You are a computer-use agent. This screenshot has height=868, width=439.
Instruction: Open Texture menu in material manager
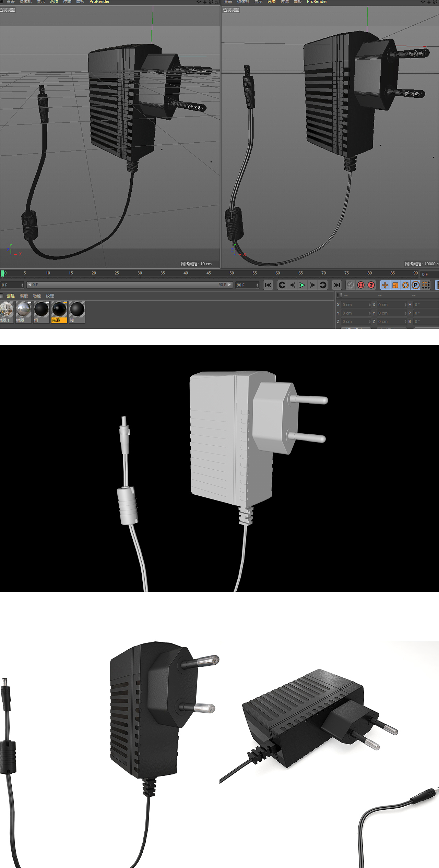click(50, 296)
